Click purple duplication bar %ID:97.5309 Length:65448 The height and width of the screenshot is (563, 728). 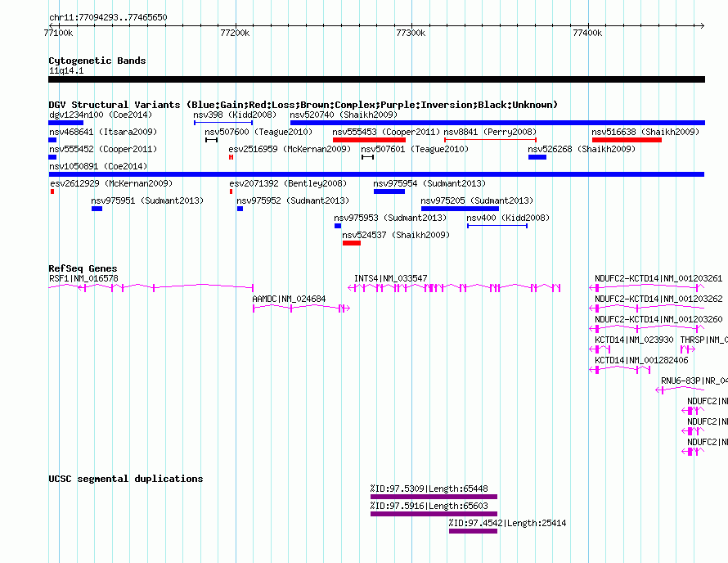point(434,497)
